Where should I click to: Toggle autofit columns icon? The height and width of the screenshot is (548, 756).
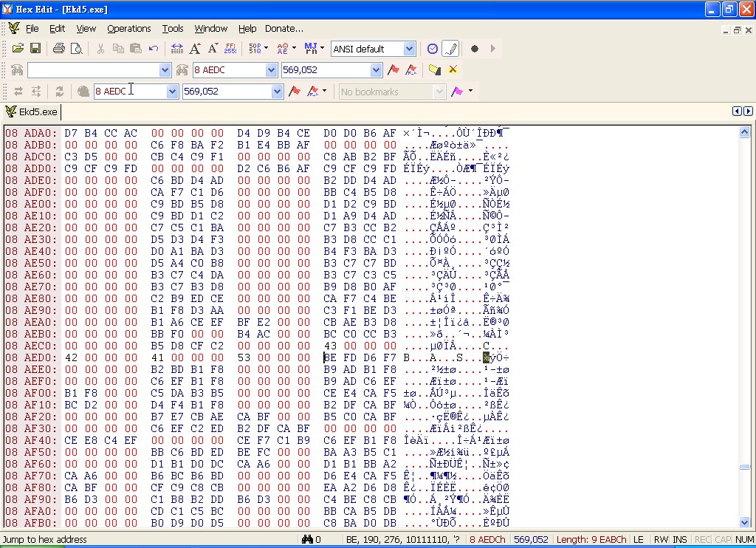click(177, 48)
